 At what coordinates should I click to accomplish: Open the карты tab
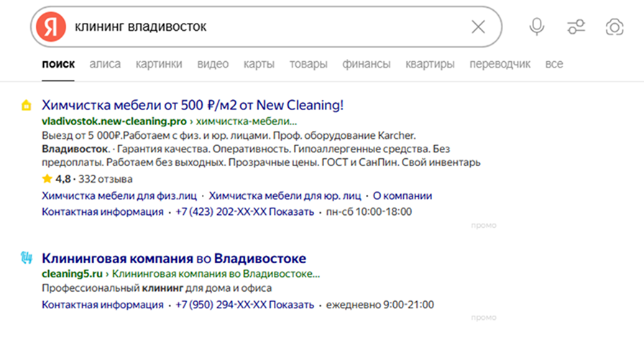coord(259,64)
